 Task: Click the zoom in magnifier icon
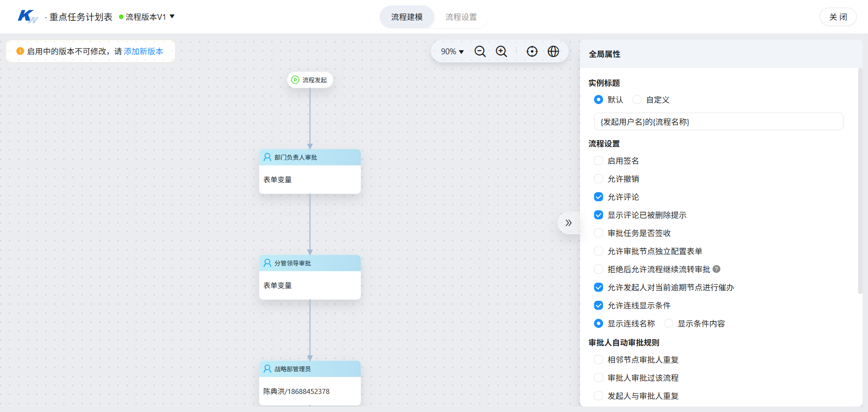501,51
